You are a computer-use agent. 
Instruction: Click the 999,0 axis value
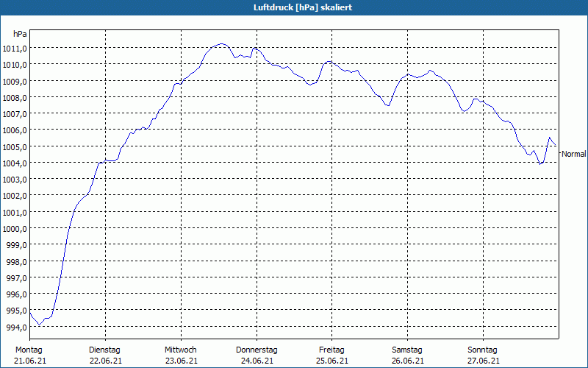click(x=16, y=245)
